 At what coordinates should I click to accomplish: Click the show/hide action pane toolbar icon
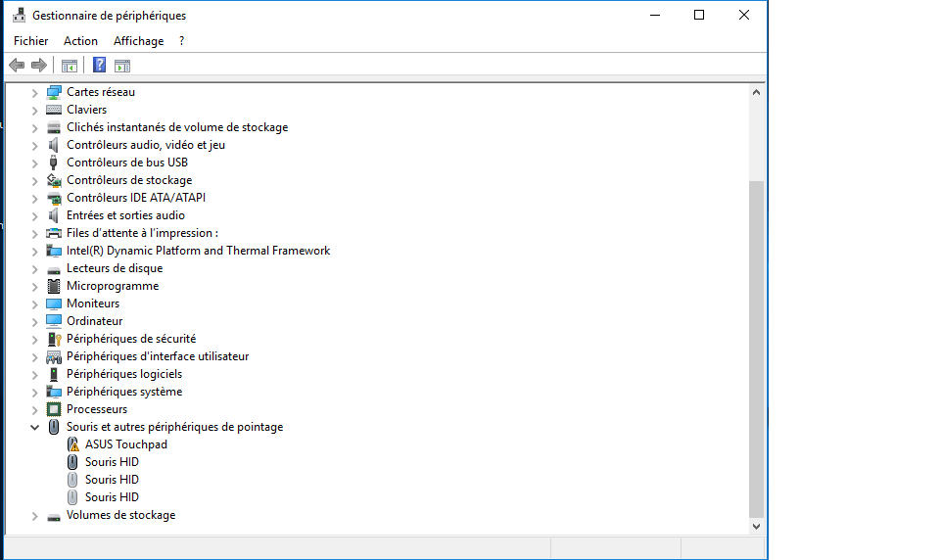point(122,66)
